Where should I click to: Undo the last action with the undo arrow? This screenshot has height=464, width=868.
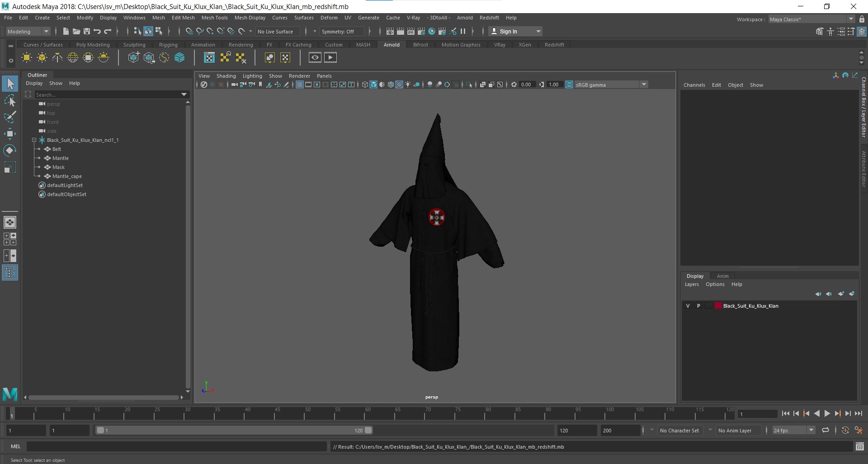(x=97, y=31)
